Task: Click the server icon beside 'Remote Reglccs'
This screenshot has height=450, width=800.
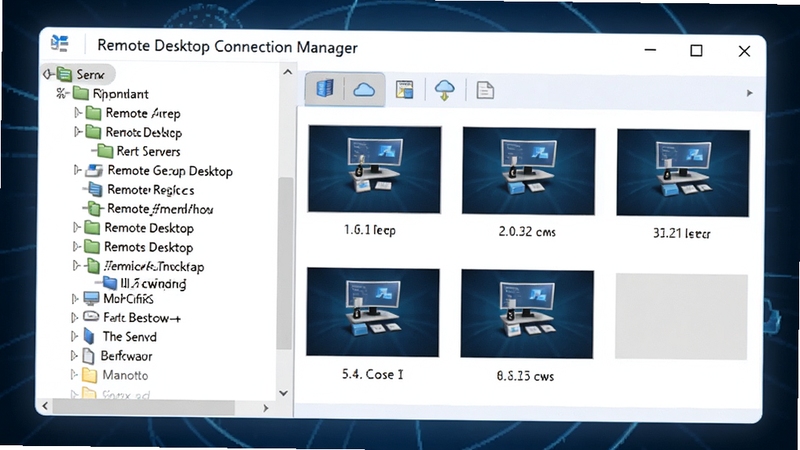Action: tap(95, 189)
